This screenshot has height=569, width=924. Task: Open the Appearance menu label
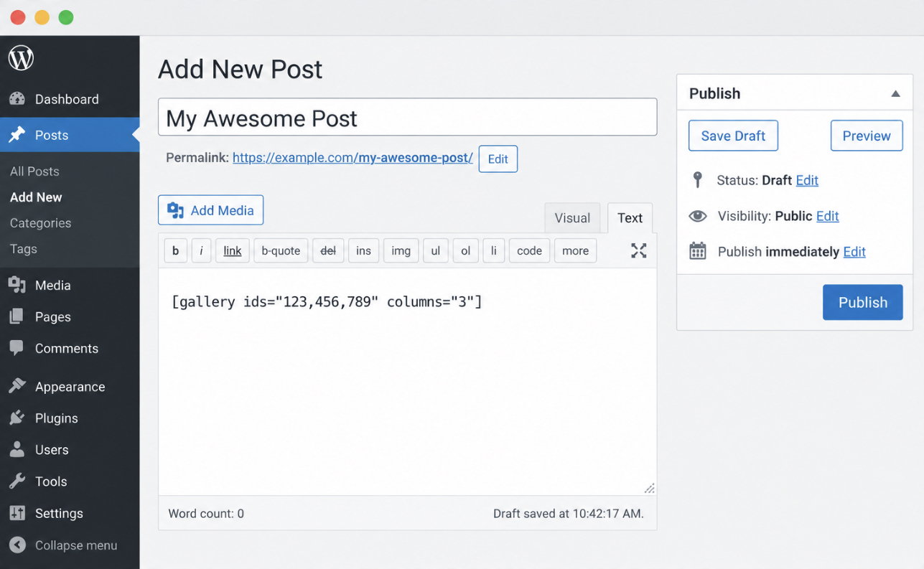point(70,386)
